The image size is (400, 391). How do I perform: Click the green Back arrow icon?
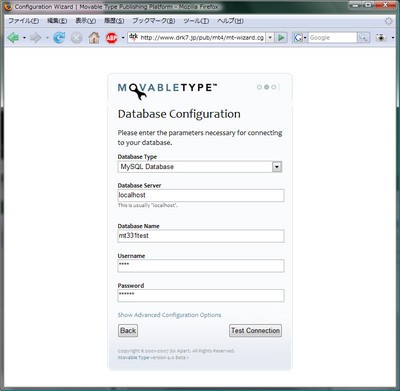13,38
